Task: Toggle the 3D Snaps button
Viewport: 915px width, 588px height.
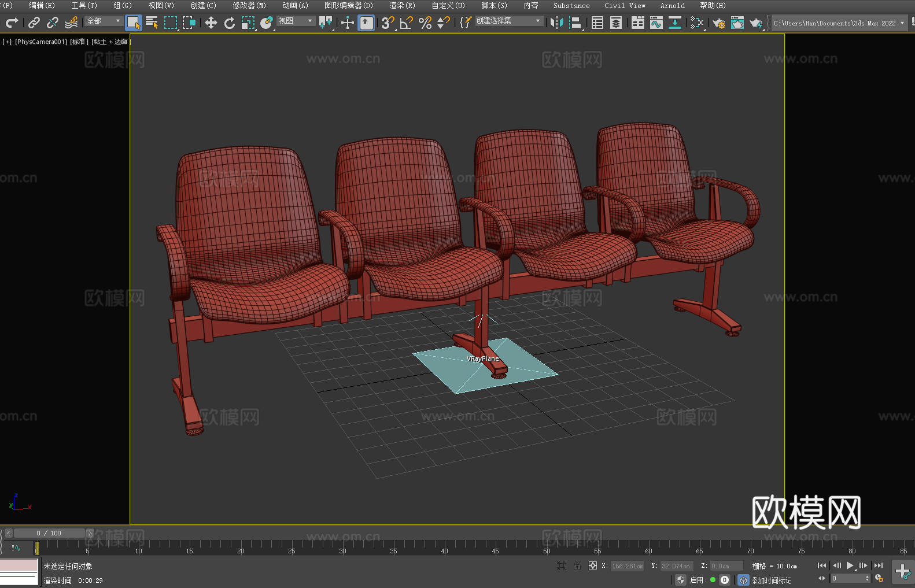Action: pos(388,23)
